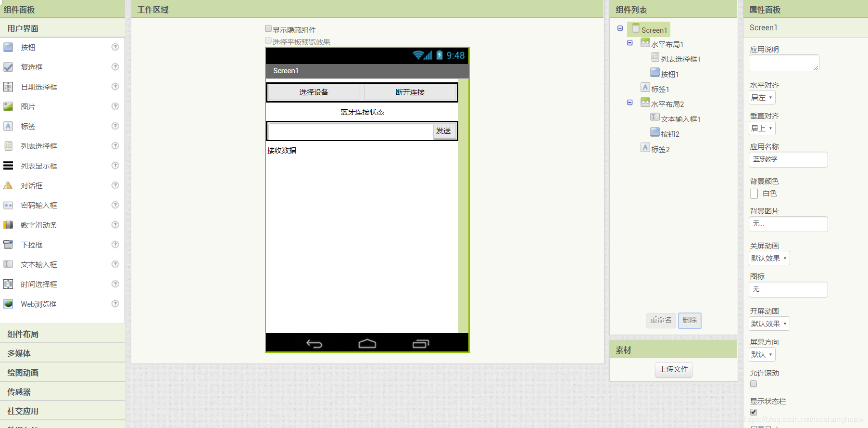Viewport: 868px width, 428px height.
Task: Select the 列表显示框 list view icon
Action: coord(8,166)
